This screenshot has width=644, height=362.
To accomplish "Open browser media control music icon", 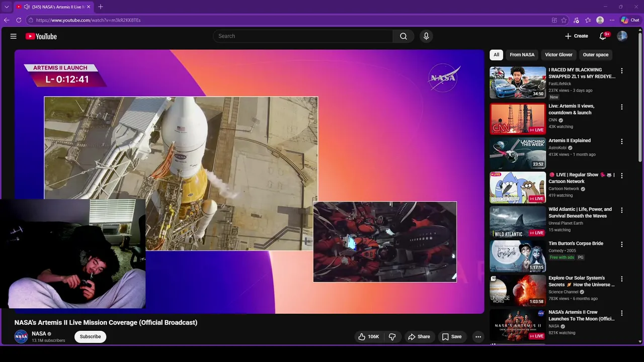I will 576,20.
